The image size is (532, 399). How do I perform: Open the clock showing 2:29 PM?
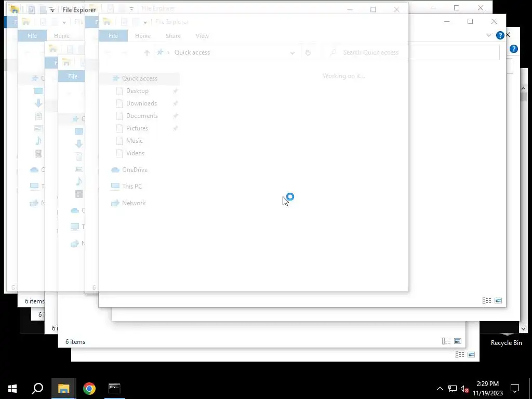point(487,389)
